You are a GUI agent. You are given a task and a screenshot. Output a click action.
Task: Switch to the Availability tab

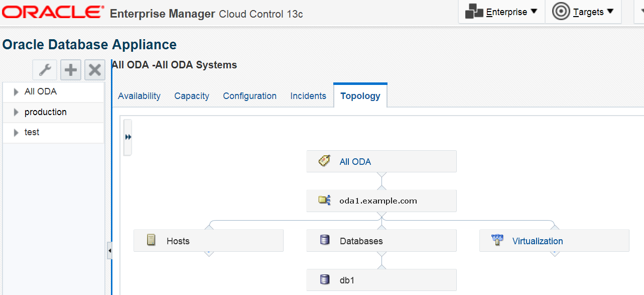139,96
